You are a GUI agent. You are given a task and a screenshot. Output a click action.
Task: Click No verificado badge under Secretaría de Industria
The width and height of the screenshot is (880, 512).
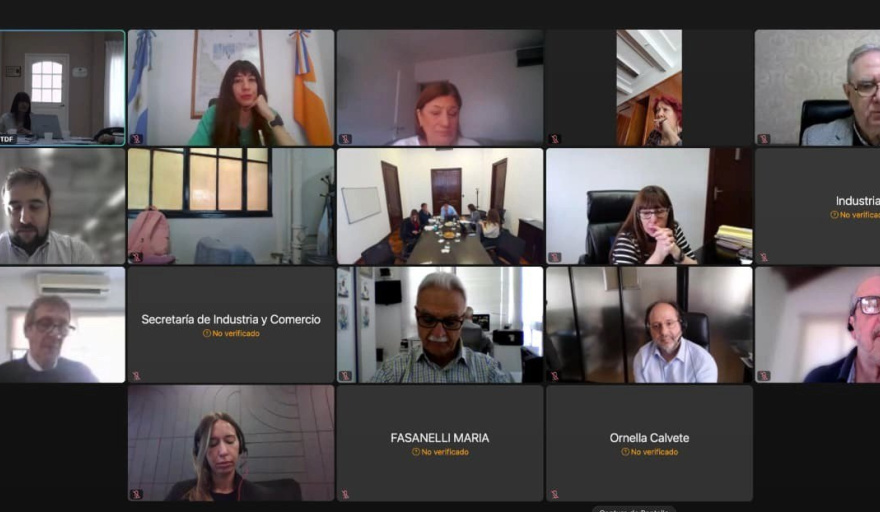point(231,333)
